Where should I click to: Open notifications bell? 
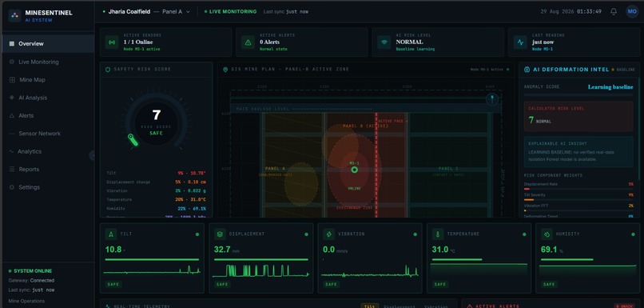(x=613, y=11)
